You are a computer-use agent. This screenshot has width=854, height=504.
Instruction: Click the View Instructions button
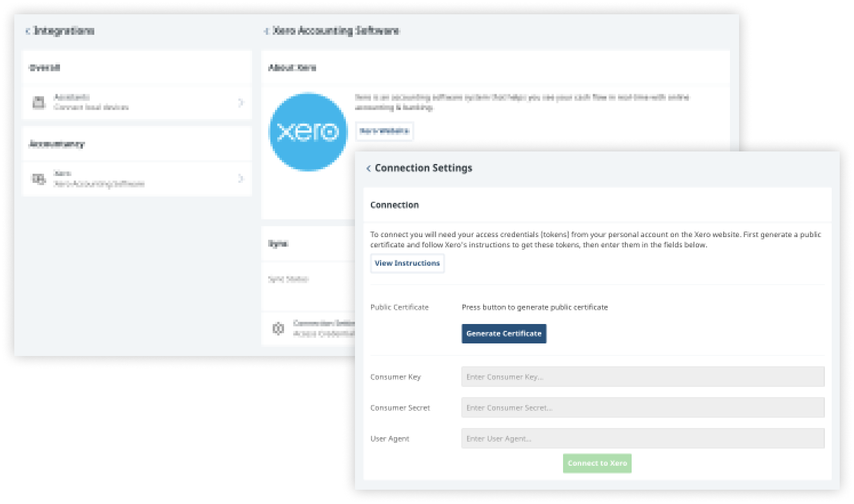(408, 263)
